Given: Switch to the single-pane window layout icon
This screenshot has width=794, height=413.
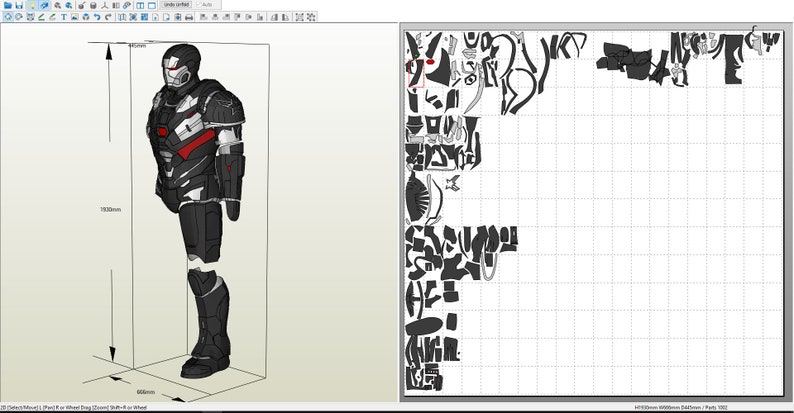Looking at the screenshot, I should click(x=152, y=5).
